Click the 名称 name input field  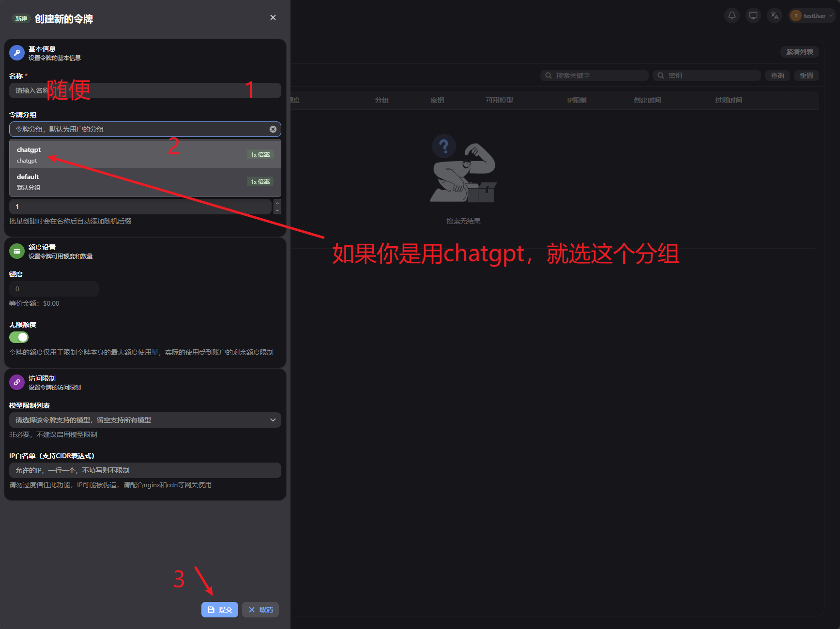[145, 90]
